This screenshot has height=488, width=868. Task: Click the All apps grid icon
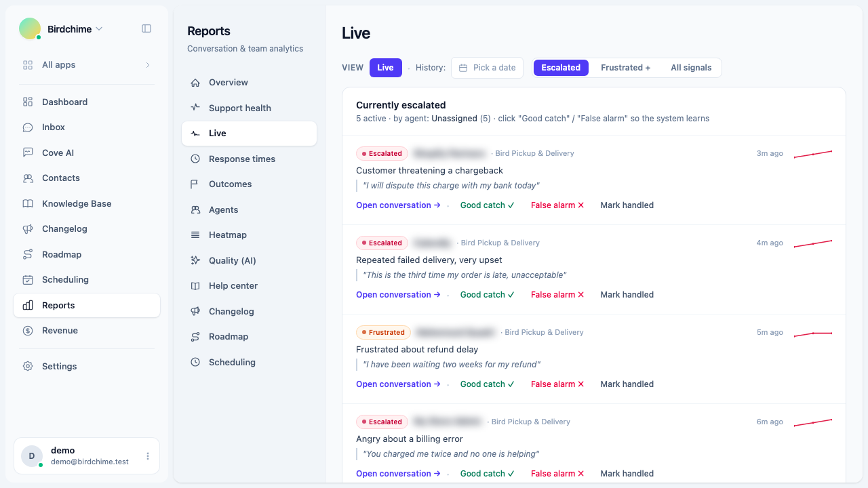28,65
